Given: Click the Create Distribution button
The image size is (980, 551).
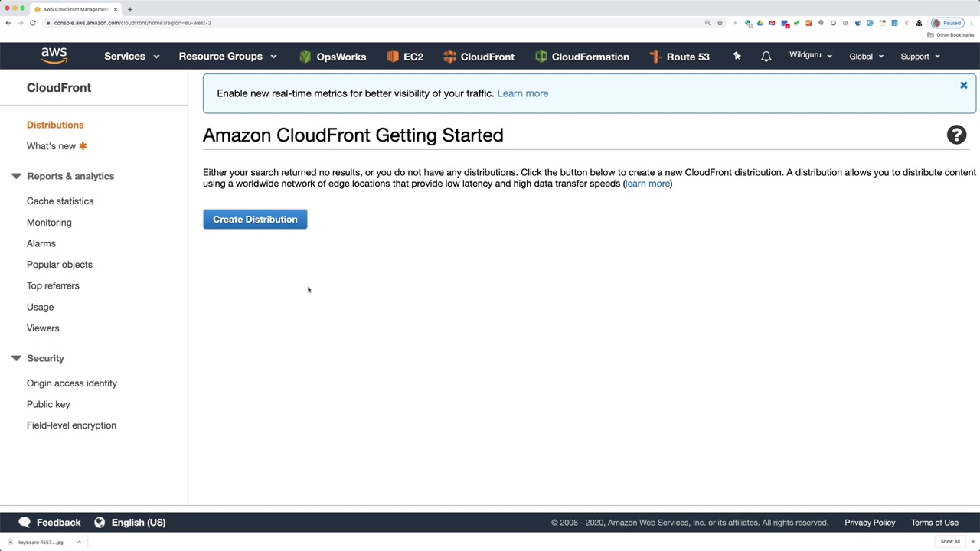Looking at the screenshot, I should (255, 220).
